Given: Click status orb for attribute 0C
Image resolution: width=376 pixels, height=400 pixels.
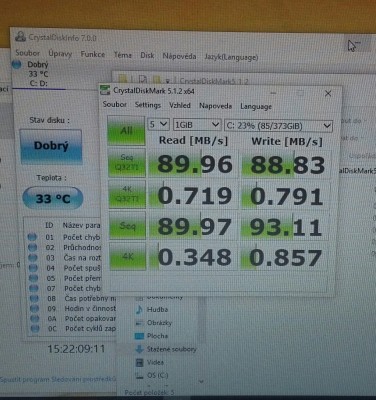Looking at the screenshot, I should pyautogui.click(x=35, y=329).
